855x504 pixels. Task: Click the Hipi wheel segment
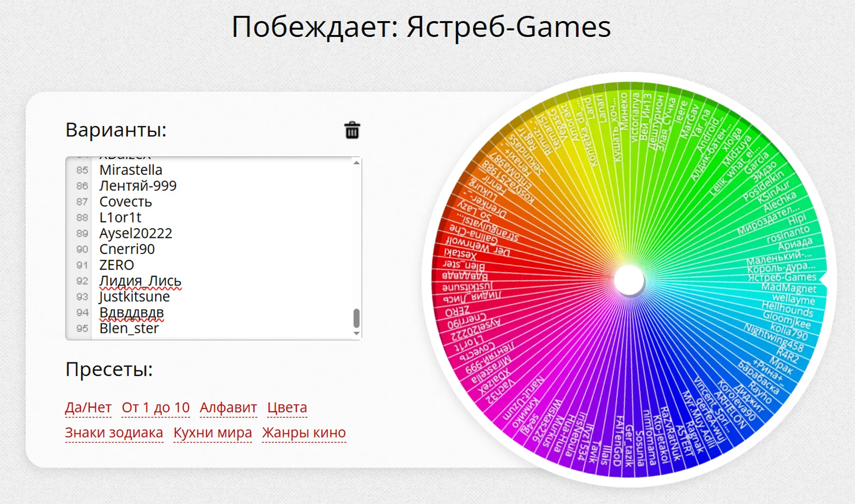tap(797, 220)
